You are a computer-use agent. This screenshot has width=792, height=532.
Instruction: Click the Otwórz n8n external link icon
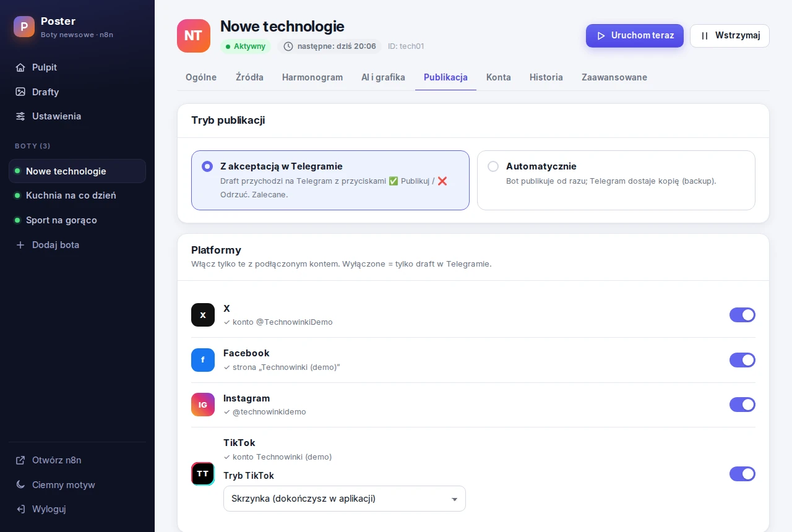pyautogui.click(x=20, y=460)
